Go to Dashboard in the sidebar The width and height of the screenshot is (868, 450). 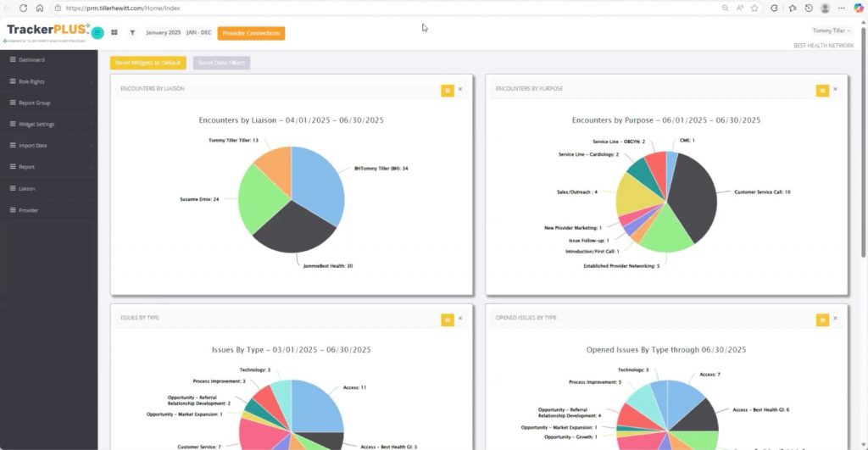pyautogui.click(x=48, y=60)
